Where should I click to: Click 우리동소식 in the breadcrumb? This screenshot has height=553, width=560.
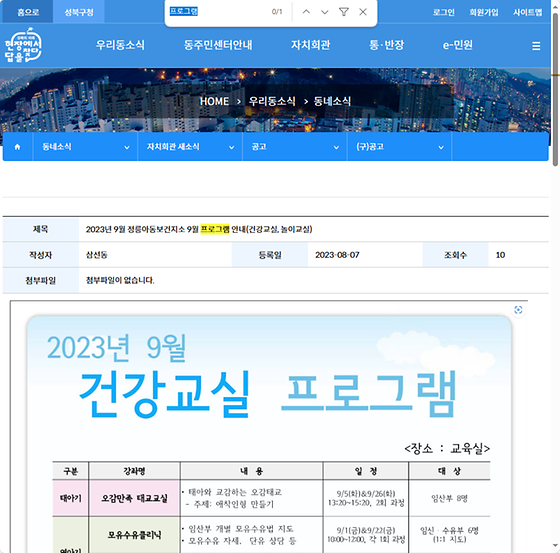(x=272, y=101)
